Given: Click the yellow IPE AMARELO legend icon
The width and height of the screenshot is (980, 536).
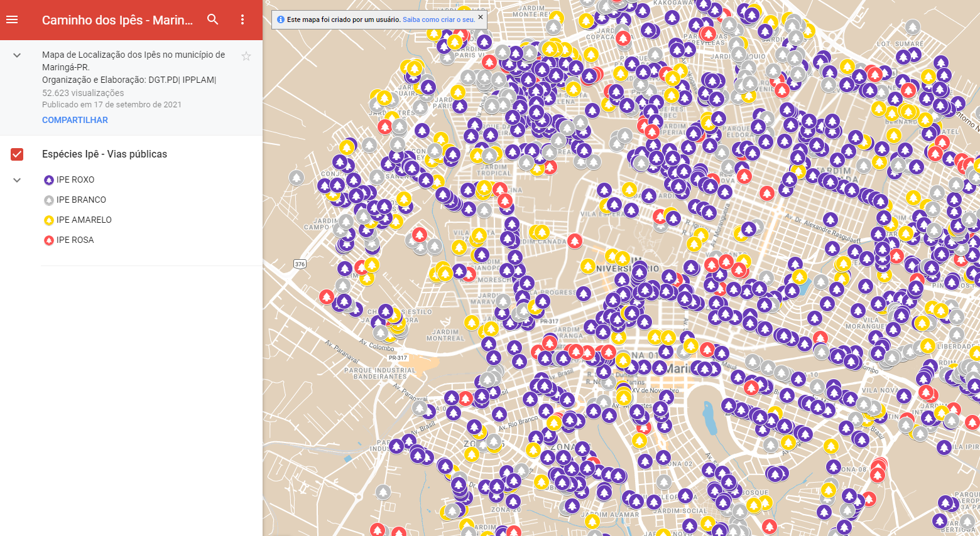Looking at the screenshot, I should (x=48, y=220).
